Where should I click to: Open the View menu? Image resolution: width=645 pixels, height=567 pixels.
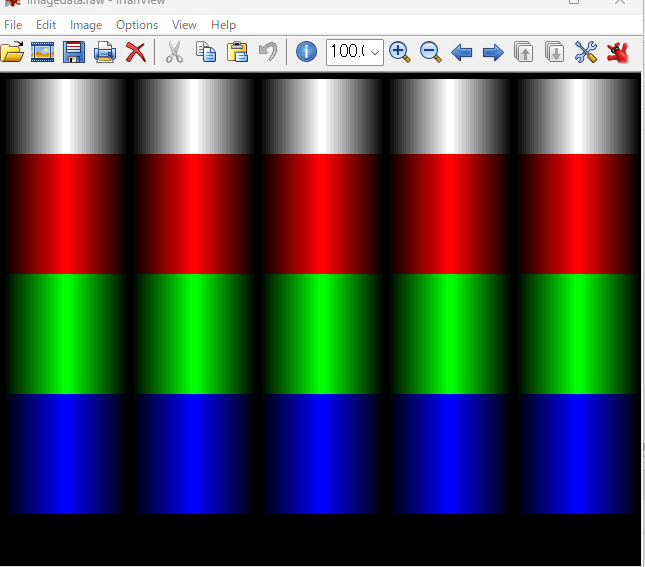[x=184, y=25]
